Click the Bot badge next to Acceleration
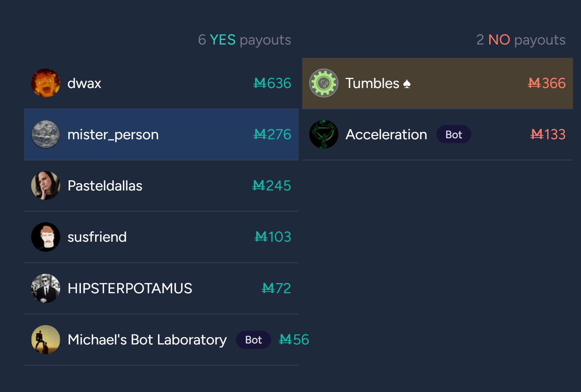 coord(453,135)
